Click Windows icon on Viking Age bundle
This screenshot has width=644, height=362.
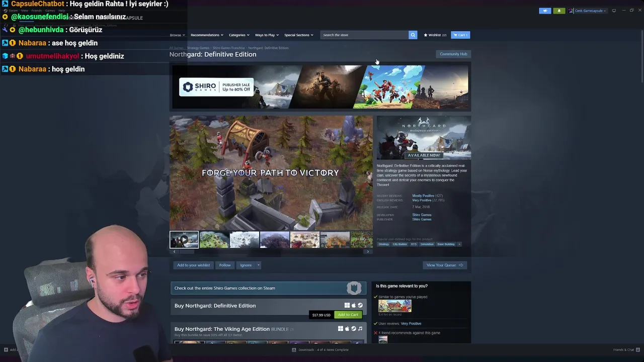[340, 329]
